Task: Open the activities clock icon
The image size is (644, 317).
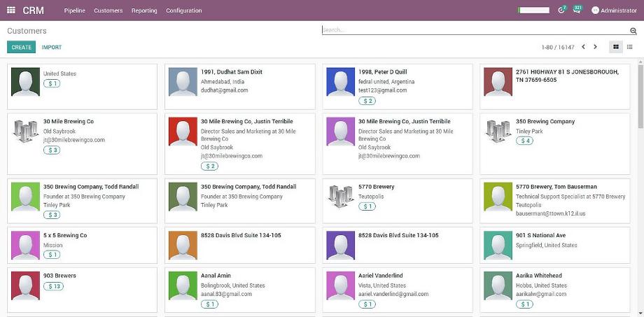Action: click(x=561, y=10)
